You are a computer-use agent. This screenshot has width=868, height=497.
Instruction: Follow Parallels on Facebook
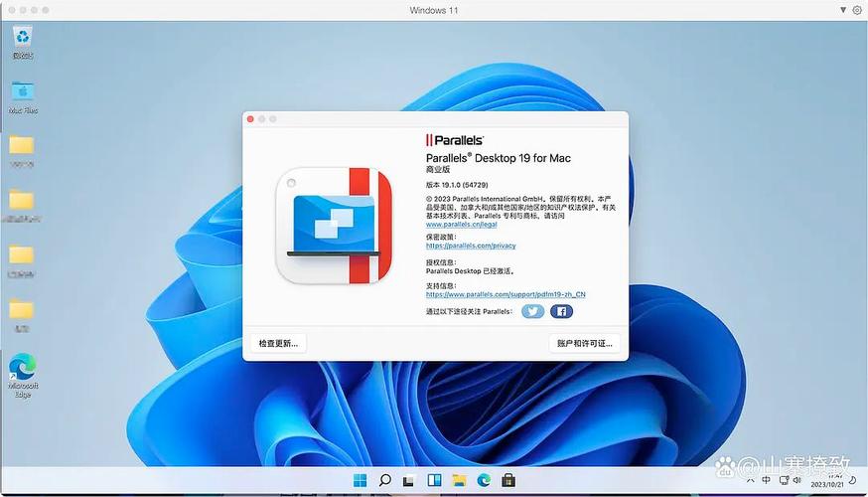[x=561, y=311]
